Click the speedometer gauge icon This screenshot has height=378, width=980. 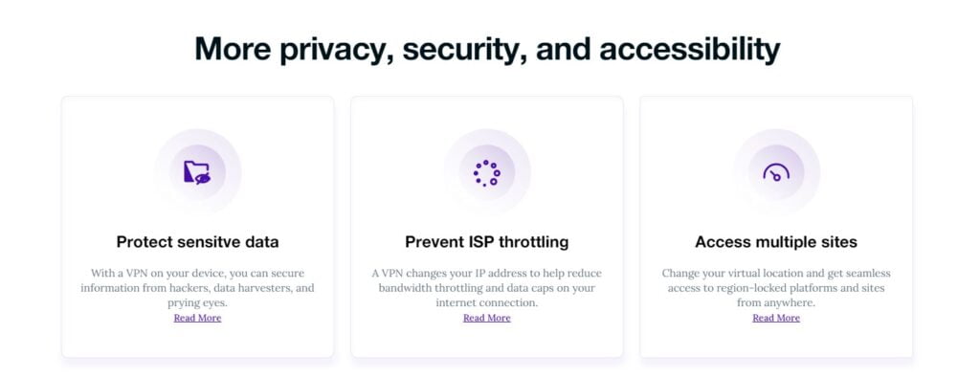[776, 172]
